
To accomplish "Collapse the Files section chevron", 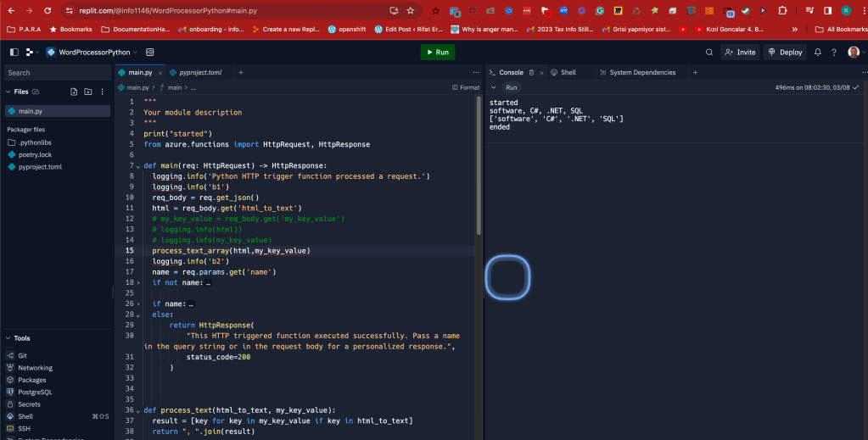I will 8,92.
